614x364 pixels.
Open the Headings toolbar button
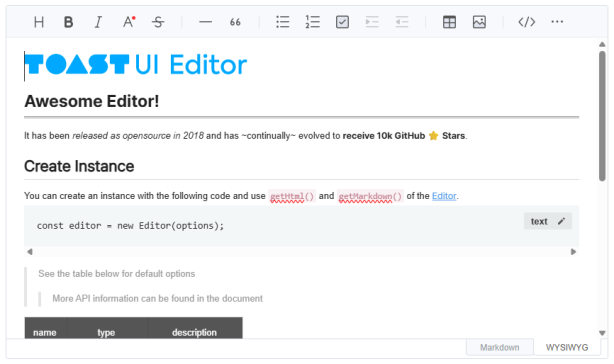point(39,22)
